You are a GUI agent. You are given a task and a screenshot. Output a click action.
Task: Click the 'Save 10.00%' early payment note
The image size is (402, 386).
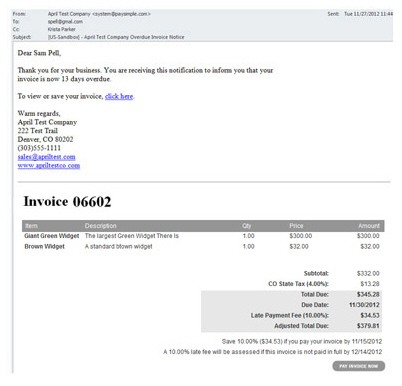coord(302,342)
